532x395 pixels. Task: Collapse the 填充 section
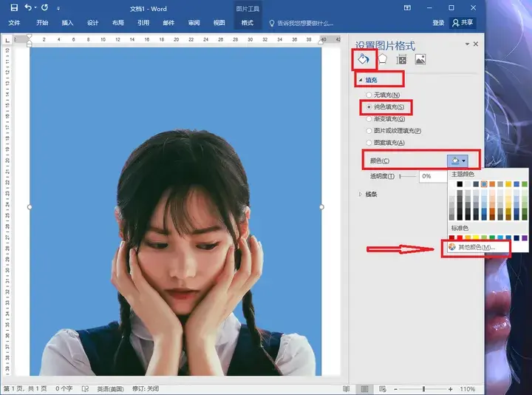pyautogui.click(x=361, y=79)
